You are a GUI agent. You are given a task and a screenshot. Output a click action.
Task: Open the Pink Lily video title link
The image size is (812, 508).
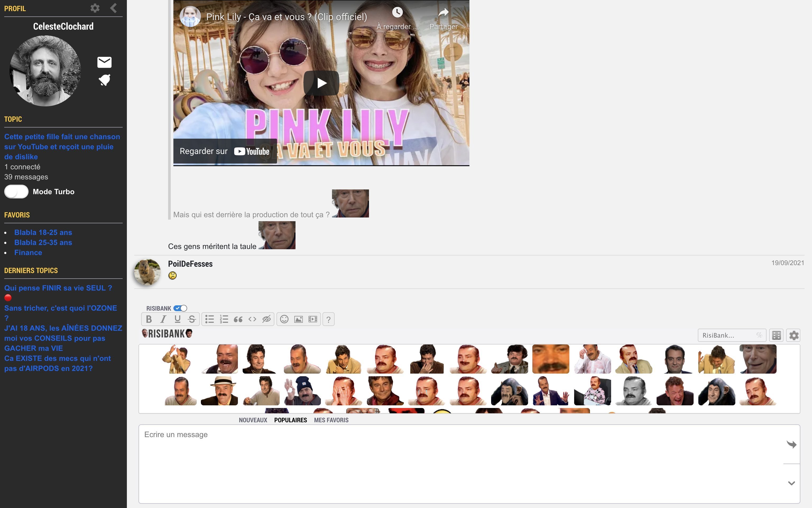287,17
